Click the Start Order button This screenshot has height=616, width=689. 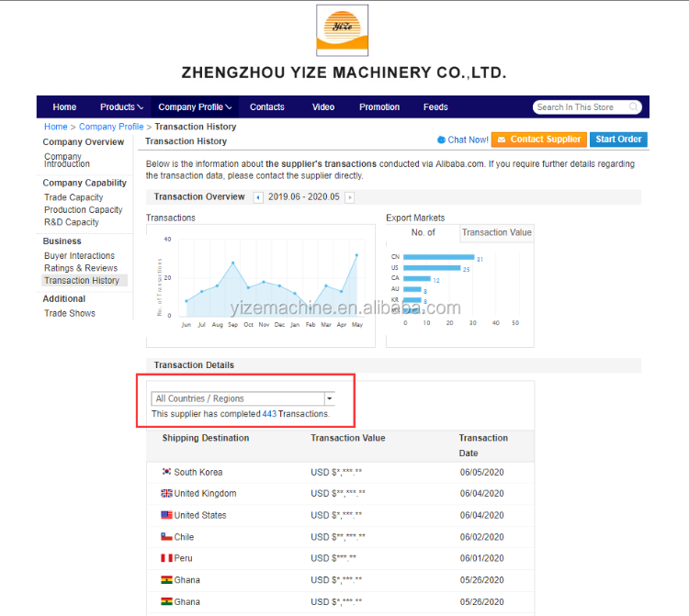(618, 140)
